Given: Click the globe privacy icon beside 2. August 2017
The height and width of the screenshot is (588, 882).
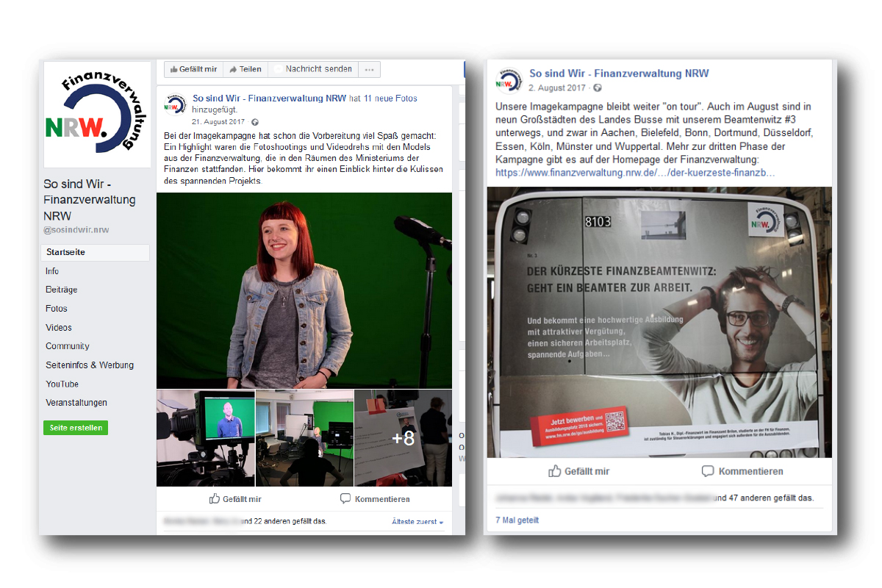Looking at the screenshot, I should (x=598, y=88).
